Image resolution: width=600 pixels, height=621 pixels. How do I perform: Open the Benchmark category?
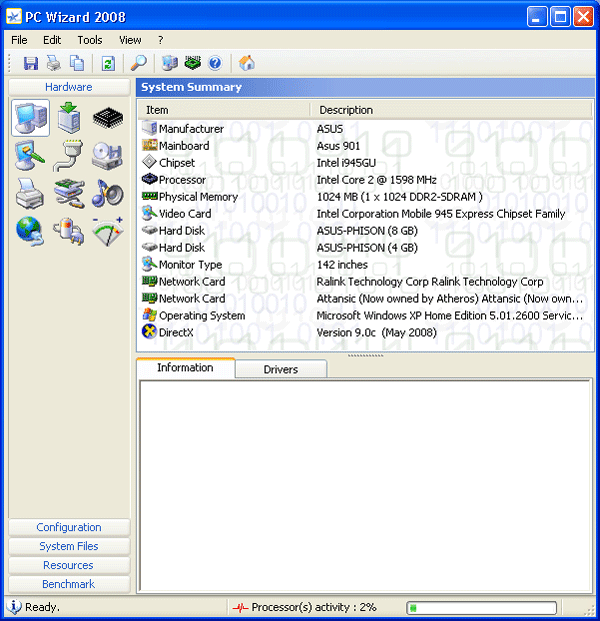point(69,584)
